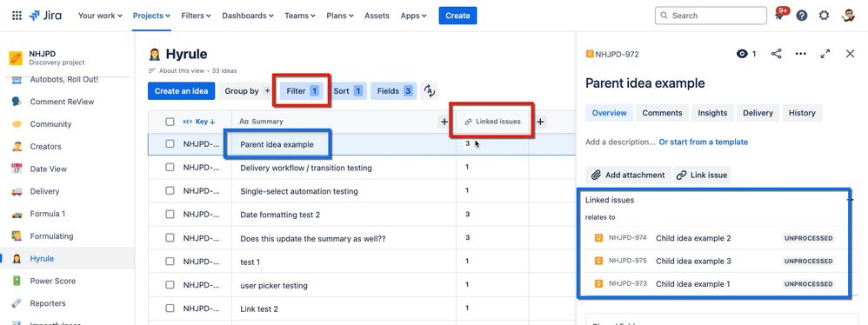Click the blue Create button
868x325 pixels.
click(x=457, y=16)
